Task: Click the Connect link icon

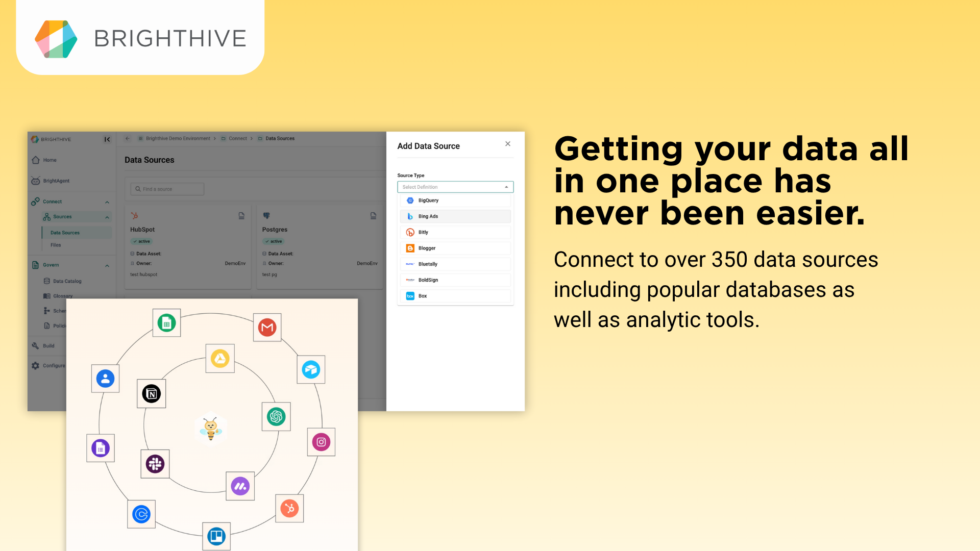Action: pos(35,202)
